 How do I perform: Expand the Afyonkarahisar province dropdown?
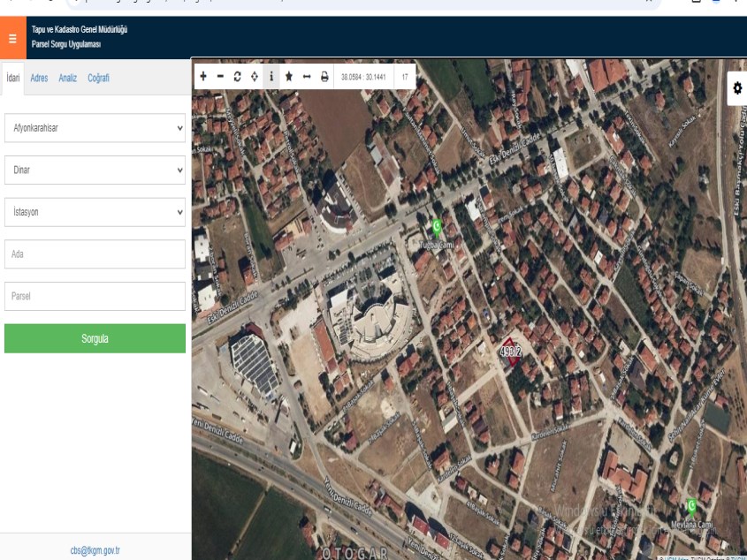(95, 127)
